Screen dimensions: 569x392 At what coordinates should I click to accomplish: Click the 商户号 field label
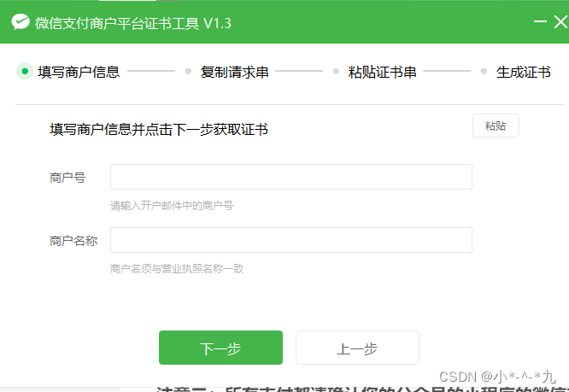point(67,178)
